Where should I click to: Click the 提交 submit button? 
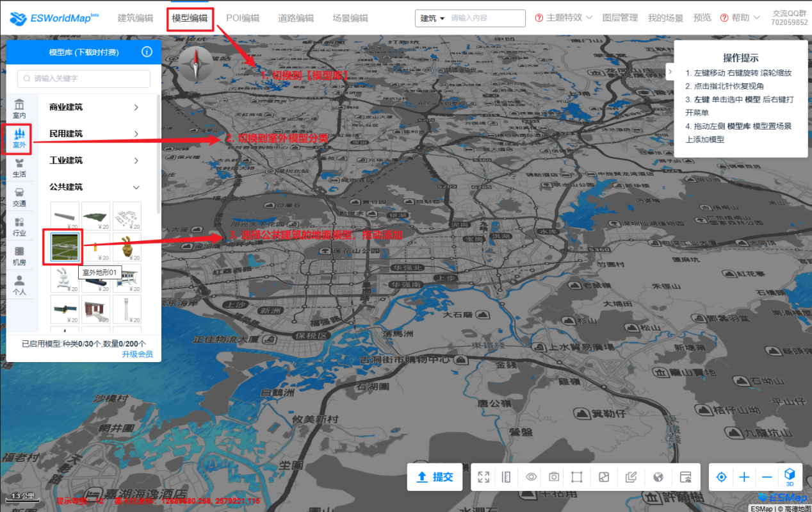(x=435, y=477)
